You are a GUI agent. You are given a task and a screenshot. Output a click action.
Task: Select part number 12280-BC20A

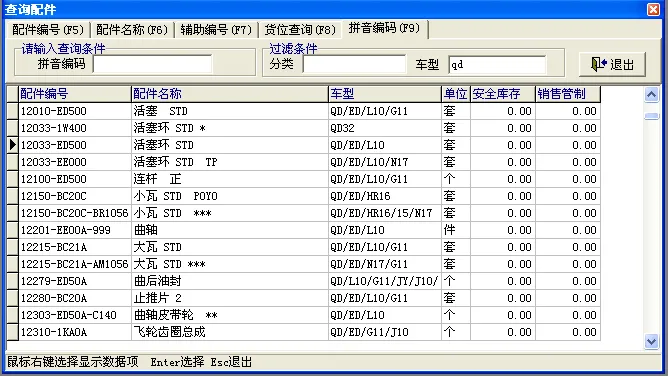pyautogui.click(x=54, y=299)
